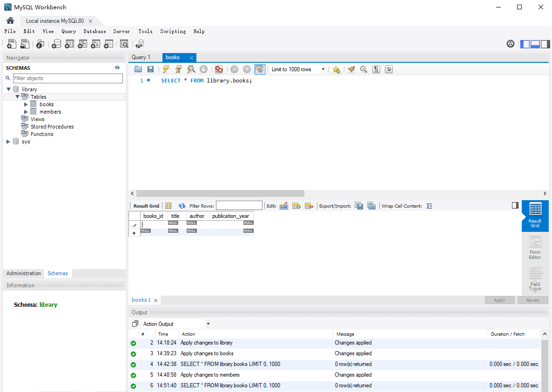Click the Apply button

tap(499, 300)
